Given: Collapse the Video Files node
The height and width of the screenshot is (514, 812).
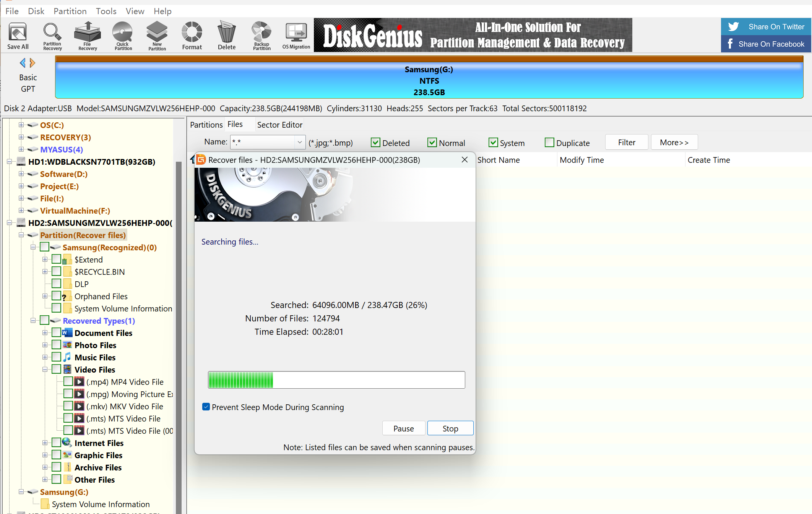Looking at the screenshot, I should pos(45,369).
